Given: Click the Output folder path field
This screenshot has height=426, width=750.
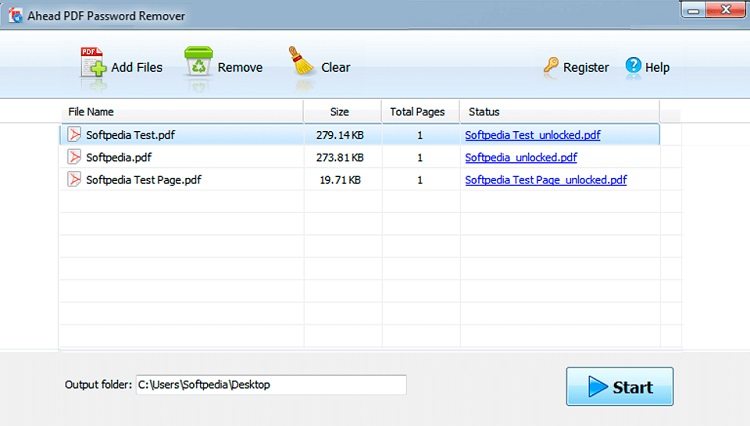Looking at the screenshot, I should [x=271, y=385].
